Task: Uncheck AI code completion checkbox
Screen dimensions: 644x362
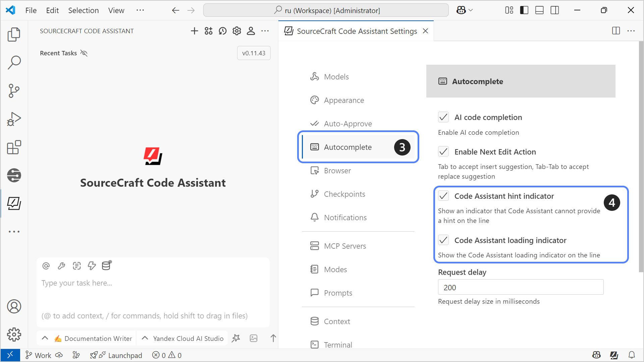Action: coord(443,117)
